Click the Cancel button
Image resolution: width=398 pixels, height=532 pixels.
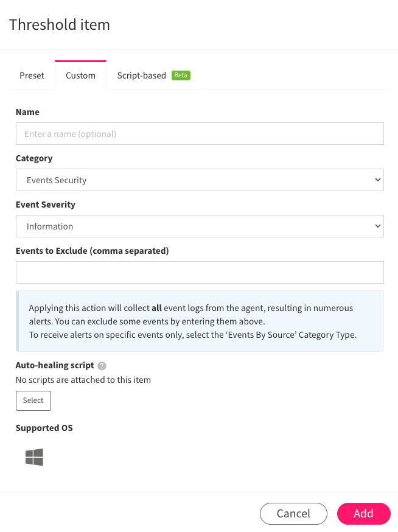pyautogui.click(x=293, y=514)
